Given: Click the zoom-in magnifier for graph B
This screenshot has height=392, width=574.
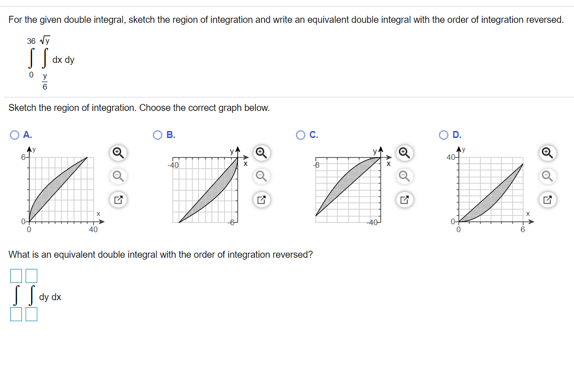Looking at the screenshot, I should coord(261,153).
